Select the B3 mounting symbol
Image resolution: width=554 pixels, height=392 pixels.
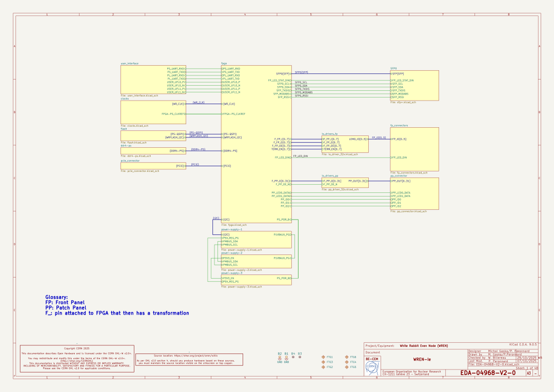[x=300, y=357]
